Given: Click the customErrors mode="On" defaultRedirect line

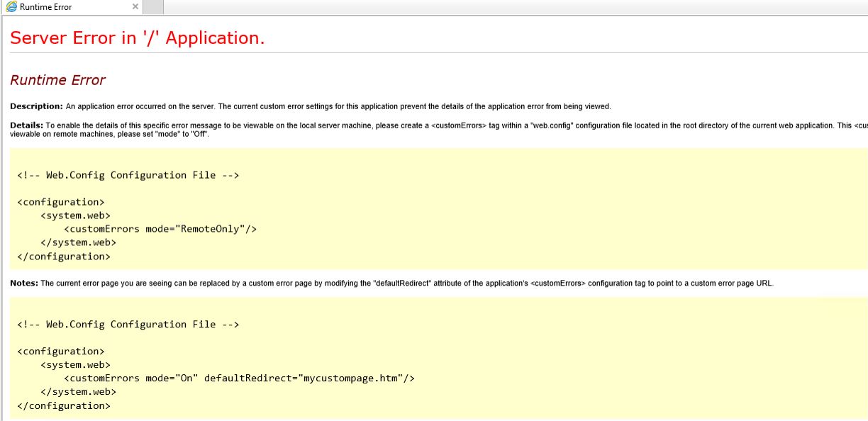Looking at the screenshot, I should pos(239,378).
